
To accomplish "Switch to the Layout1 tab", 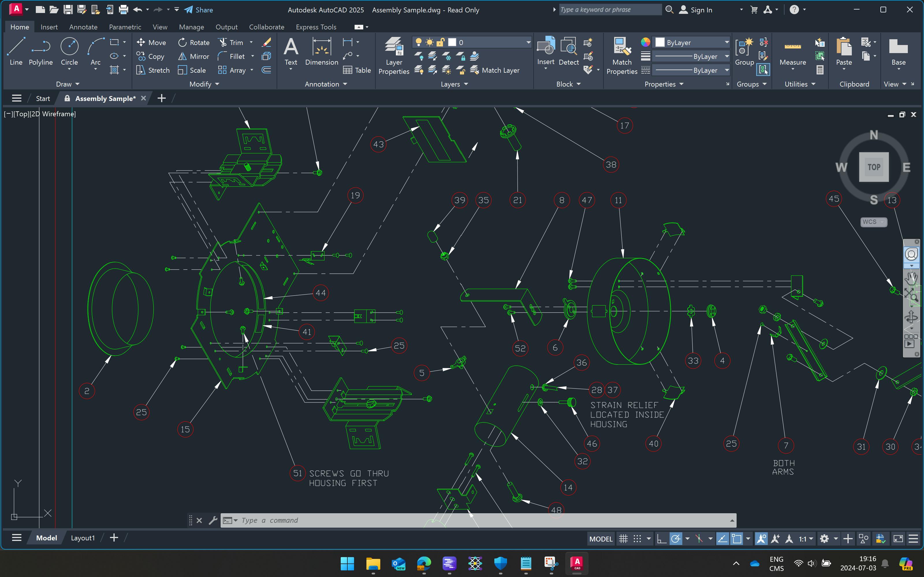I will [83, 538].
